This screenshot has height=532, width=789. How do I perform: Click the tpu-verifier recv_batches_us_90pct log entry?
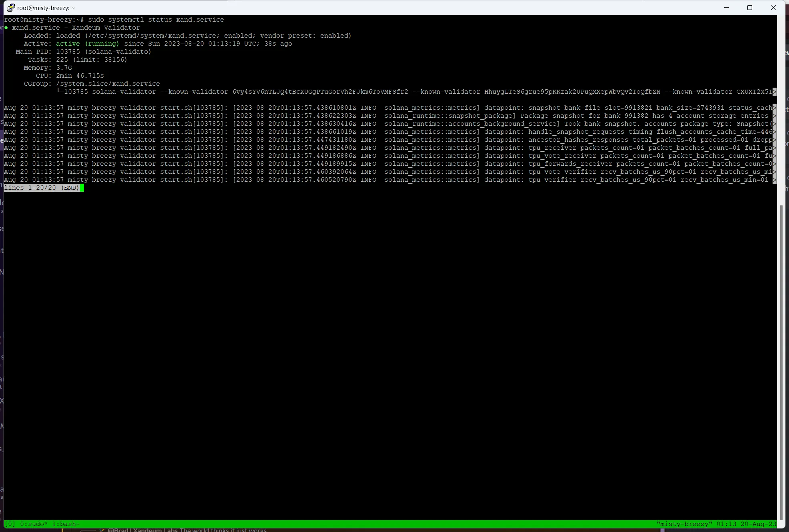(x=388, y=180)
